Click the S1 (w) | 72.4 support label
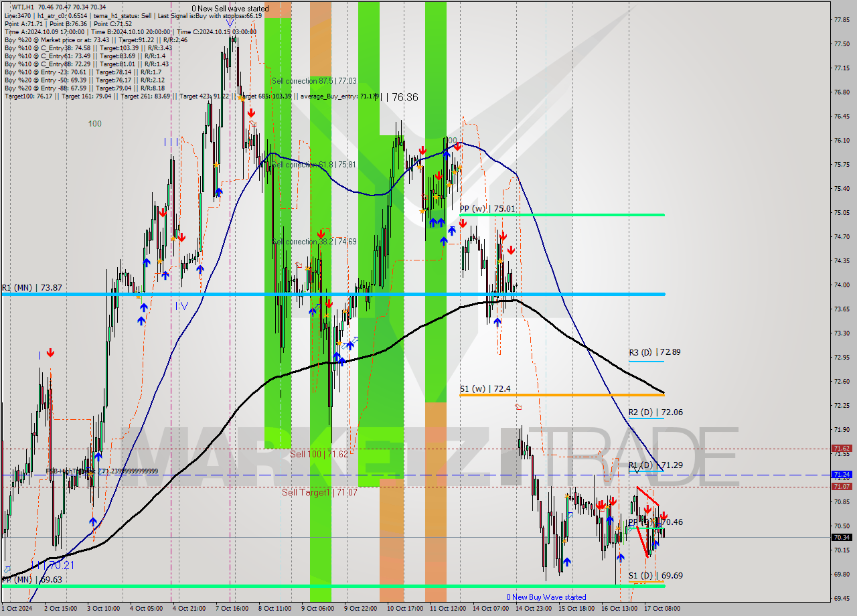This screenshot has width=857, height=616. coord(485,388)
